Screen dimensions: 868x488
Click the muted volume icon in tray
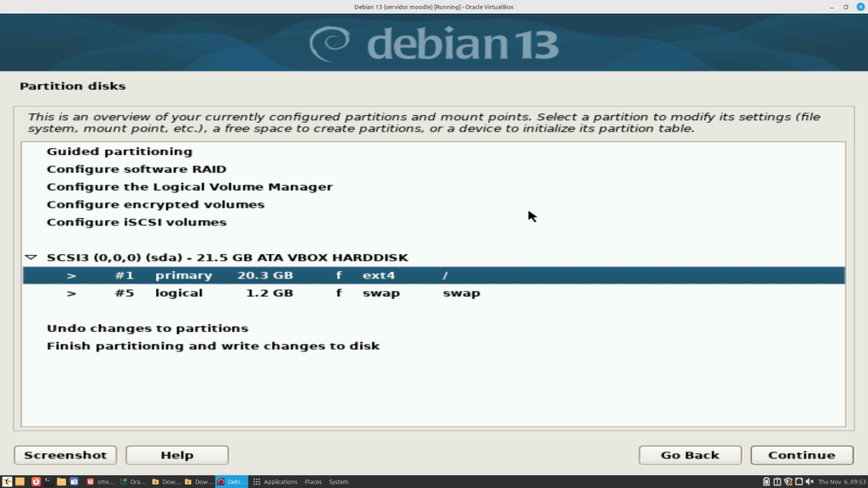[x=809, y=481]
